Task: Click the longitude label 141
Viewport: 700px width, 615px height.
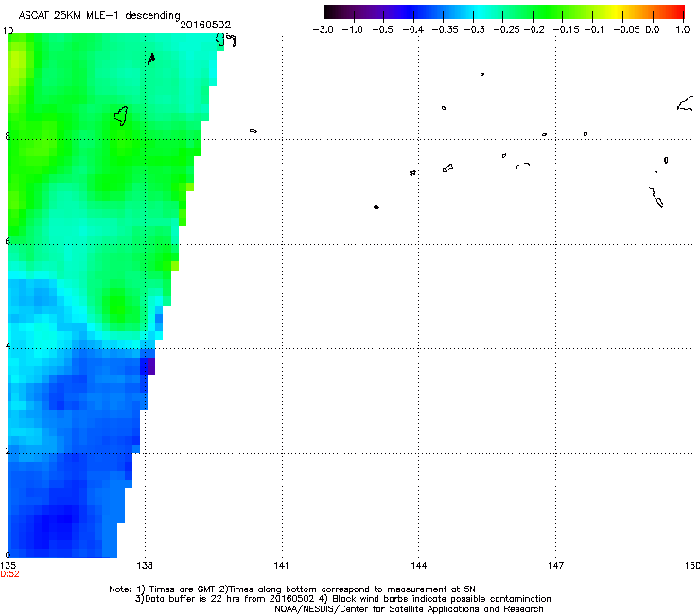Action: tap(281, 566)
